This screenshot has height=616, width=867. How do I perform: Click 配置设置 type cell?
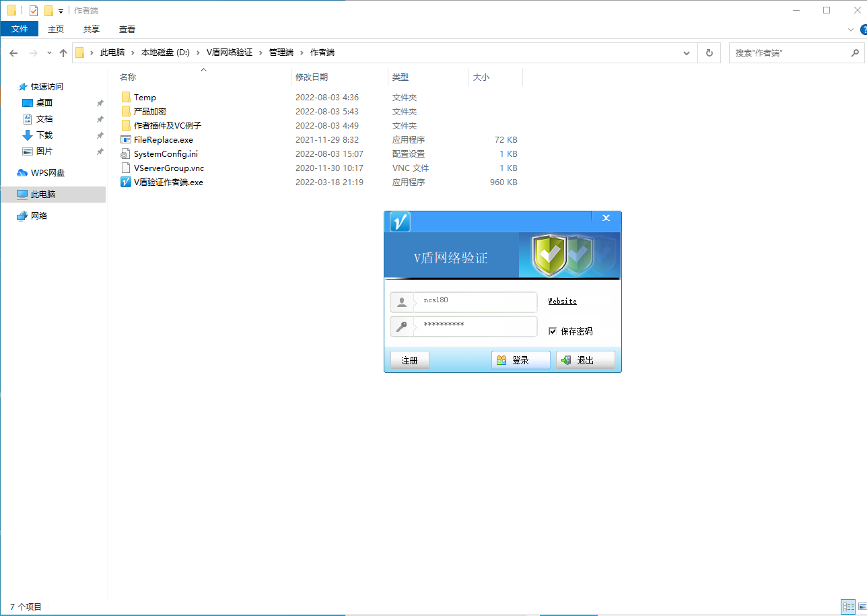[409, 154]
